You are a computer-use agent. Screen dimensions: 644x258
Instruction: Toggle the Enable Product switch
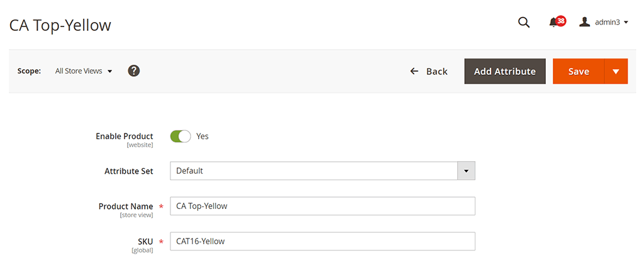180,137
